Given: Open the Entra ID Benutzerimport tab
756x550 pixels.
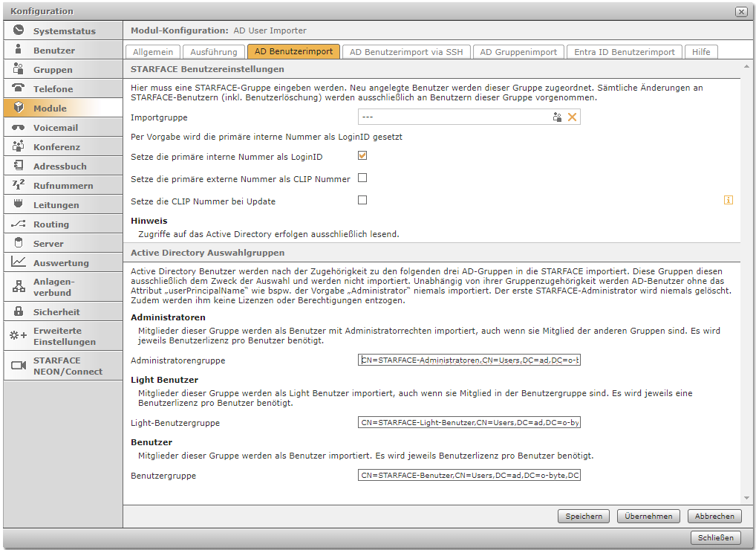Looking at the screenshot, I should 625,51.
